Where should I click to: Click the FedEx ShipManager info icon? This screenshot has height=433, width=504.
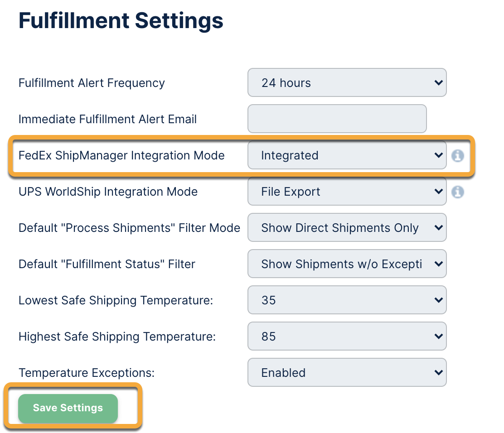coord(458,156)
